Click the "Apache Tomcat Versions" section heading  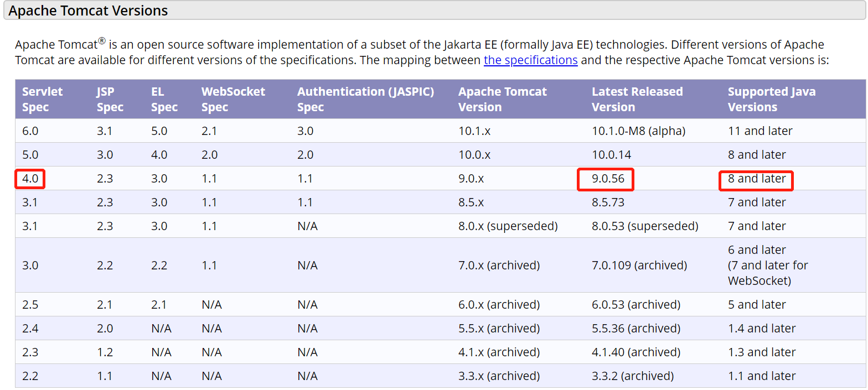pyautogui.click(x=89, y=11)
